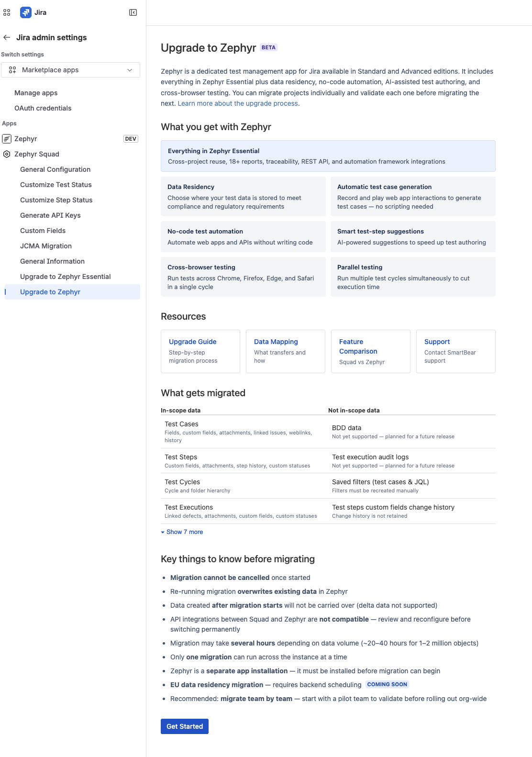Click Smart test-step suggestions card
532x757 pixels.
[413, 237]
